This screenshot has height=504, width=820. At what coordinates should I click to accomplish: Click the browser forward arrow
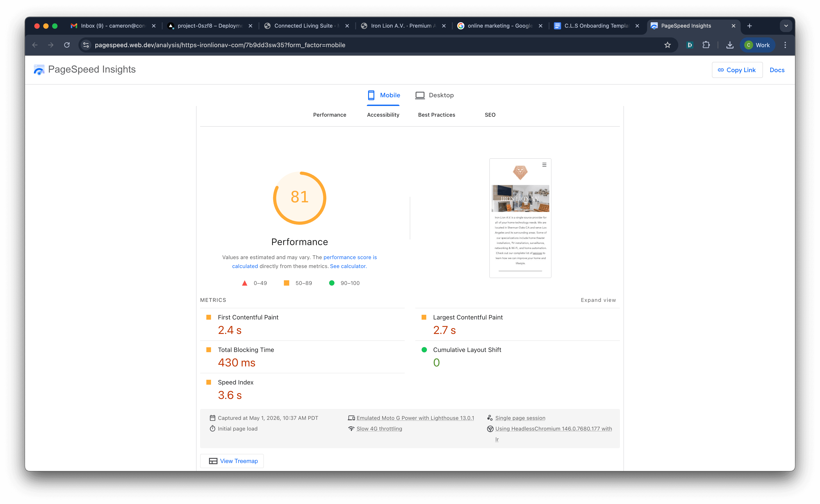pos(51,45)
